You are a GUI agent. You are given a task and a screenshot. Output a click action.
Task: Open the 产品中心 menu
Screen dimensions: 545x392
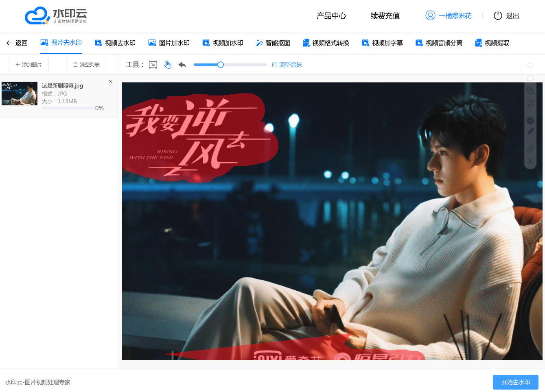(331, 16)
